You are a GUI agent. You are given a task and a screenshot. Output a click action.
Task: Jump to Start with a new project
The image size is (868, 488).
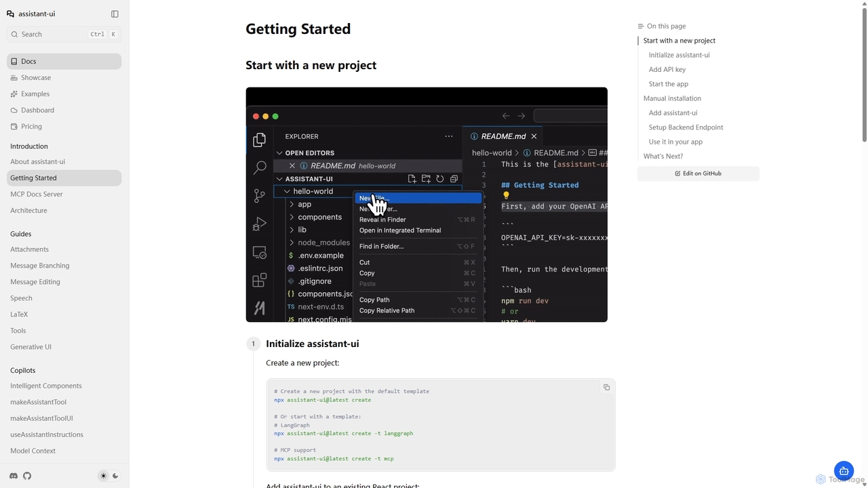679,41
